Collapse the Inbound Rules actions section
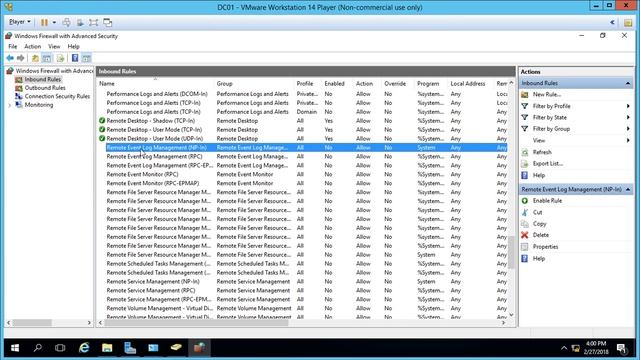The height and width of the screenshot is (360, 640). pos(628,83)
